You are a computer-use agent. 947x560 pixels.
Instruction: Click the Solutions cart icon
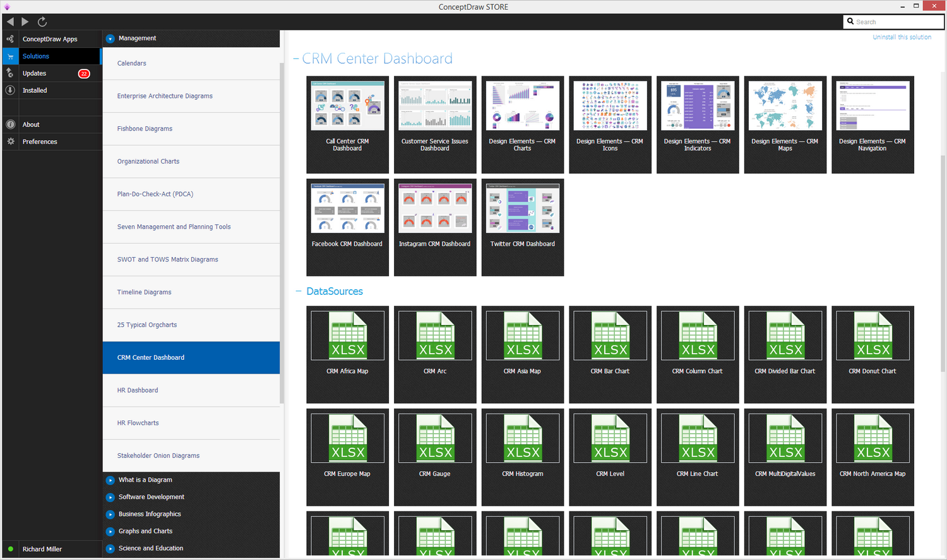[x=10, y=56]
